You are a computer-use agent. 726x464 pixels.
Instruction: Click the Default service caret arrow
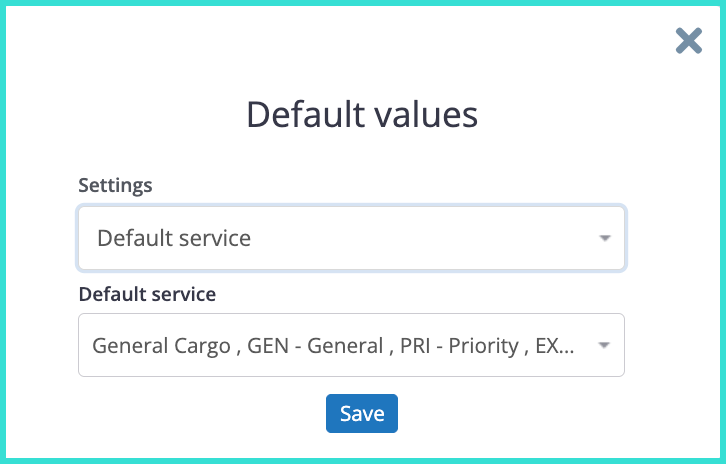604,346
